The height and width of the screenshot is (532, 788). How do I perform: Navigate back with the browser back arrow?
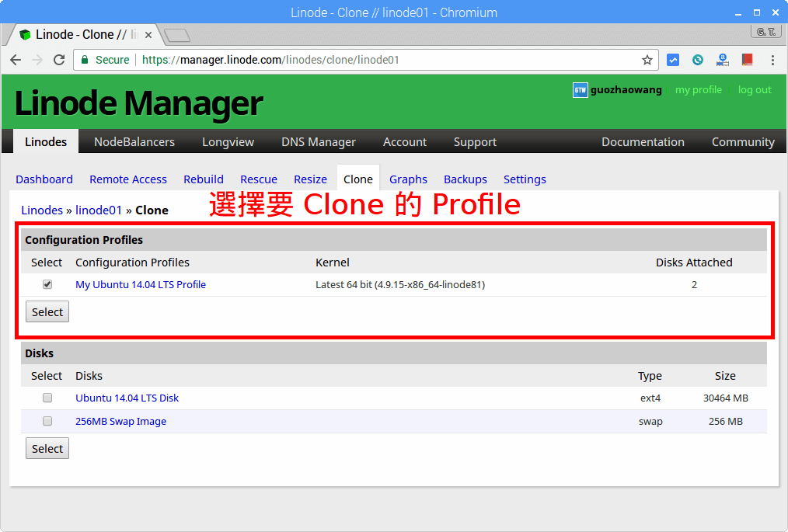coord(16,60)
